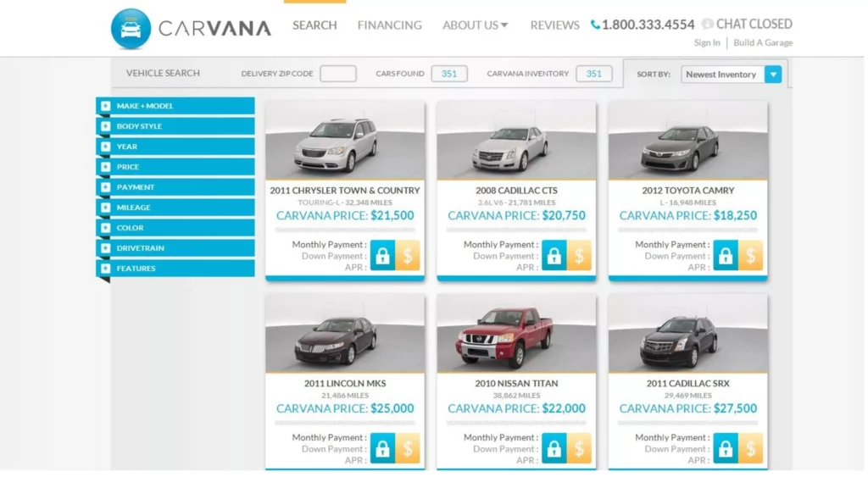The image size is (868, 488).
Task: Click the Carvana Price $21,500 text
Action: [x=345, y=216]
